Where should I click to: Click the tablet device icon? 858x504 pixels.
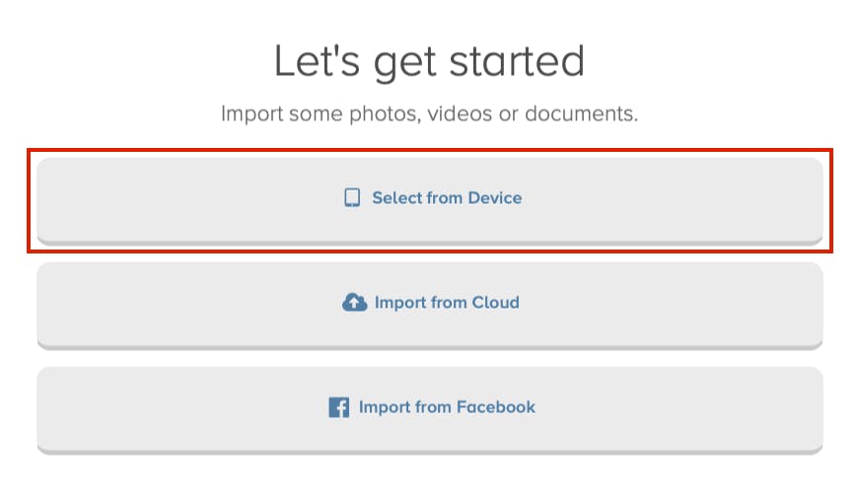coord(352,197)
